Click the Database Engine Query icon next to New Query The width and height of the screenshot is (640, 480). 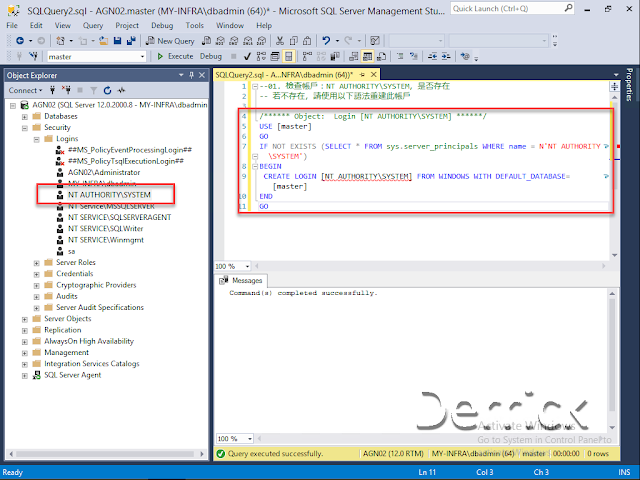[x=207, y=41]
